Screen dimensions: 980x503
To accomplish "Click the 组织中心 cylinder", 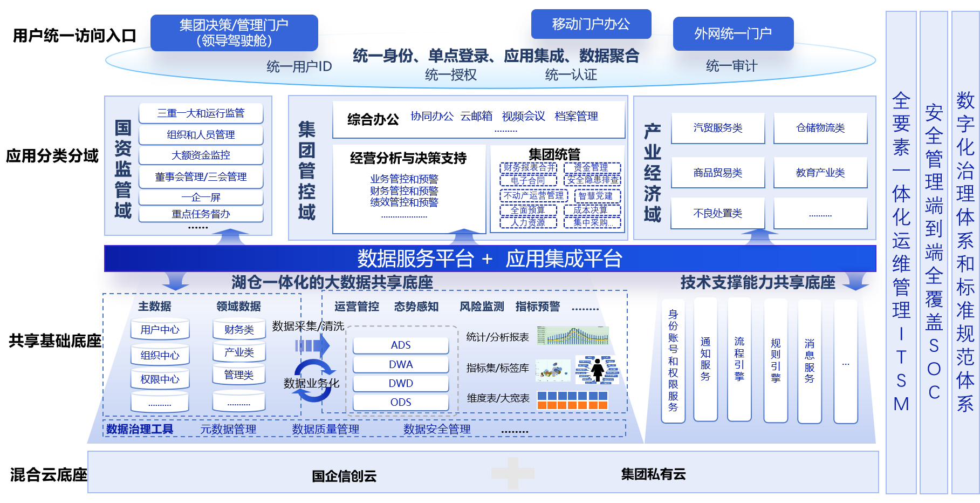I will click(x=160, y=355).
